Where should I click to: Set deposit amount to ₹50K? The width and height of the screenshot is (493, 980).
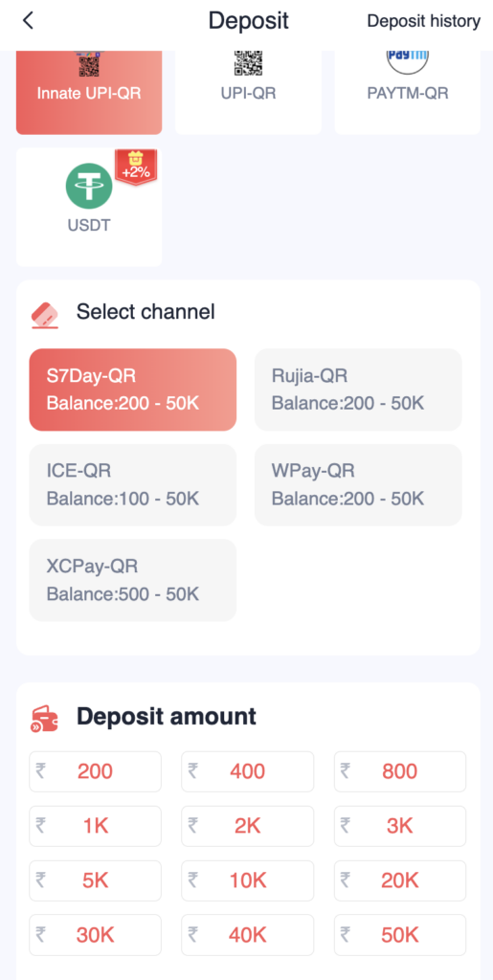click(400, 935)
